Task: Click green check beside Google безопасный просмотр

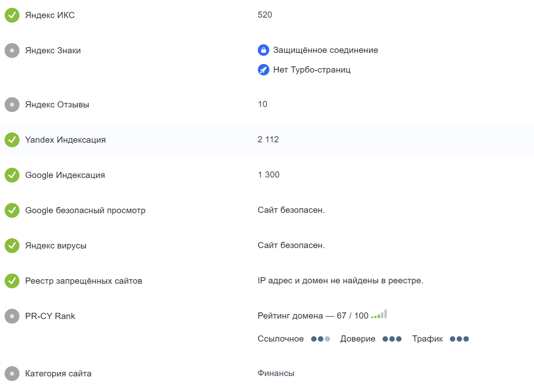Action: point(12,210)
